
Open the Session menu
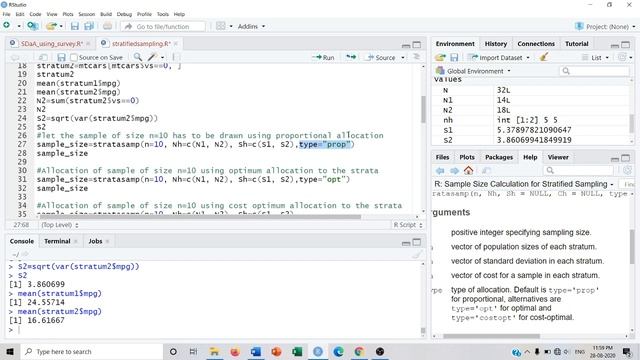pos(87,14)
